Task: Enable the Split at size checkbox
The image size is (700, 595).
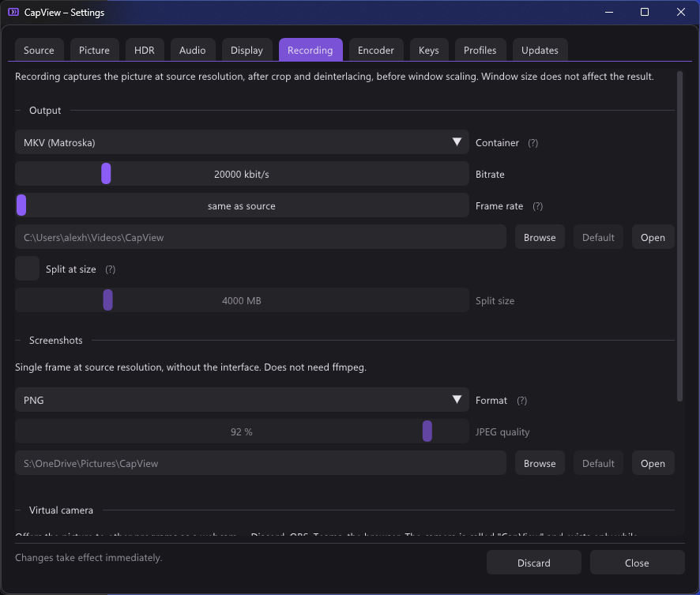Action: [x=27, y=269]
